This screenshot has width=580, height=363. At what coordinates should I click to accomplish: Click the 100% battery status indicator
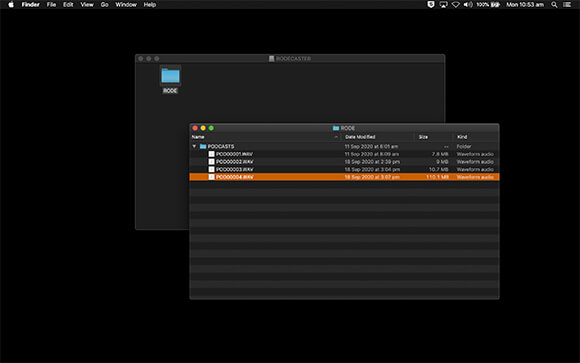[488, 4]
